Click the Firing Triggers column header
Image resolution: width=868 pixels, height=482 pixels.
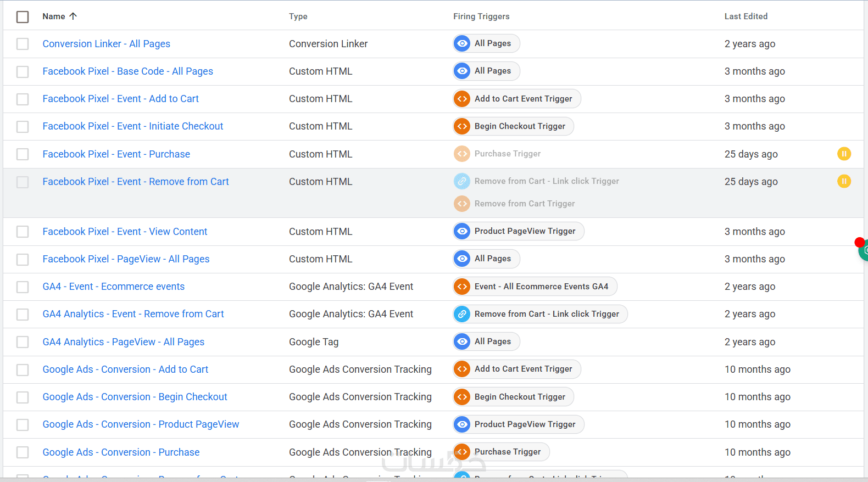481,16
